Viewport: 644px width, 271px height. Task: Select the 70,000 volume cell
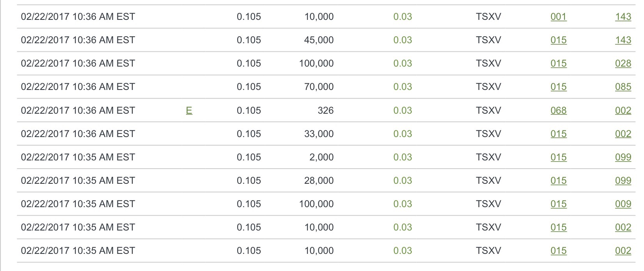pyautogui.click(x=319, y=87)
